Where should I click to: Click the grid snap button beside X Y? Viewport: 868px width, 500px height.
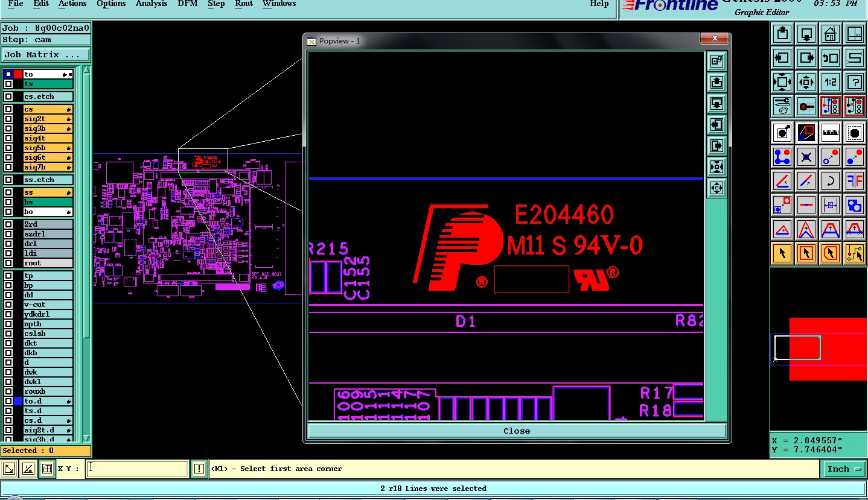47,469
